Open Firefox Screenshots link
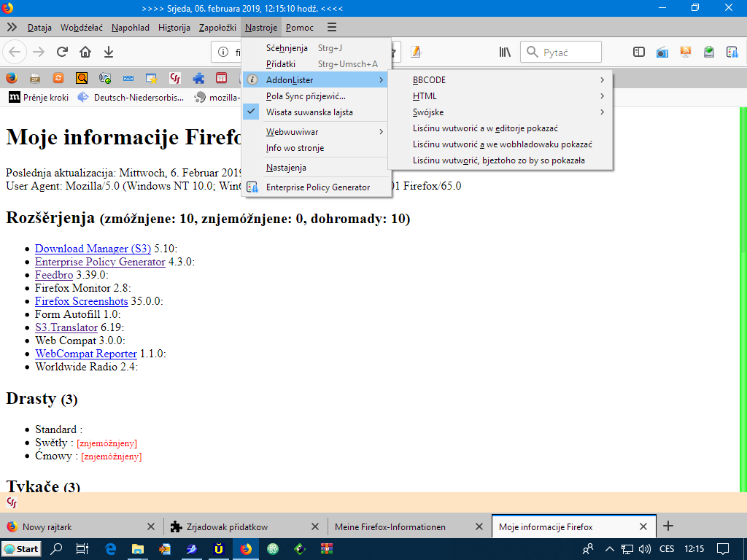747x560 pixels. [82, 301]
